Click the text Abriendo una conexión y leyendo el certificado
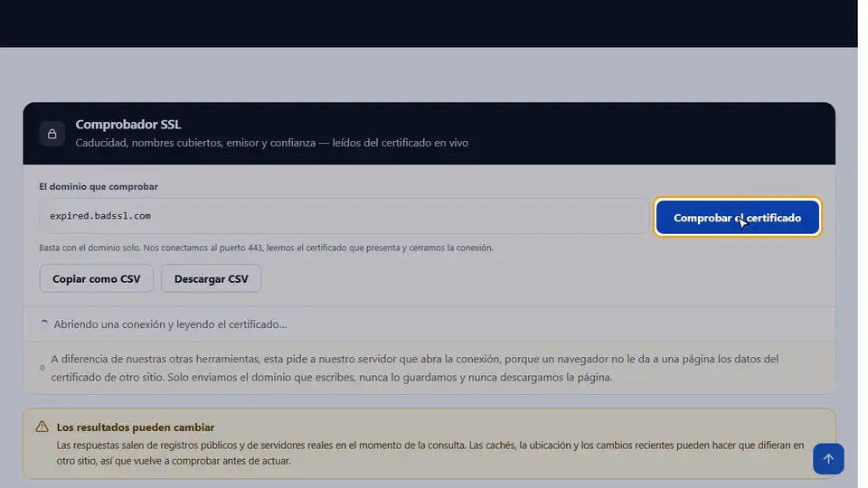The image size is (868, 488). [170, 324]
